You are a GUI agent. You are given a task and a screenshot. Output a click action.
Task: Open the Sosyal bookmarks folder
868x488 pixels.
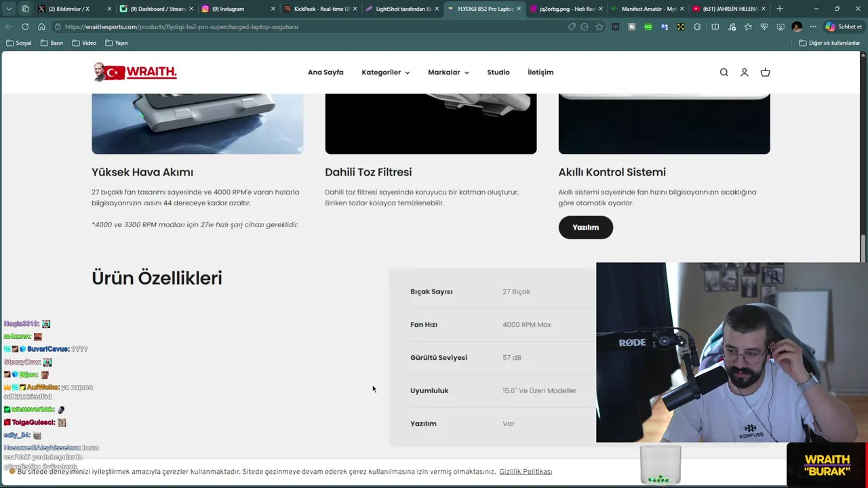19,43
